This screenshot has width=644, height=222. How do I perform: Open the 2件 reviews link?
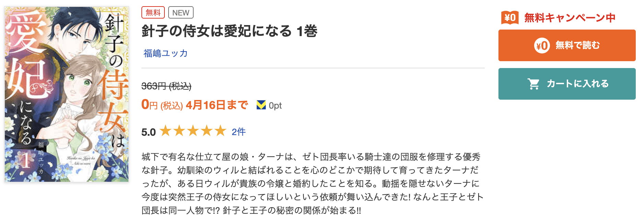(x=239, y=132)
